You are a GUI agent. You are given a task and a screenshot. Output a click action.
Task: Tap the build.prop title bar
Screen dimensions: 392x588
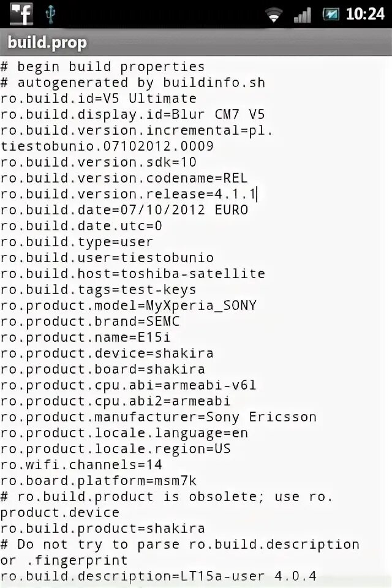(196, 42)
